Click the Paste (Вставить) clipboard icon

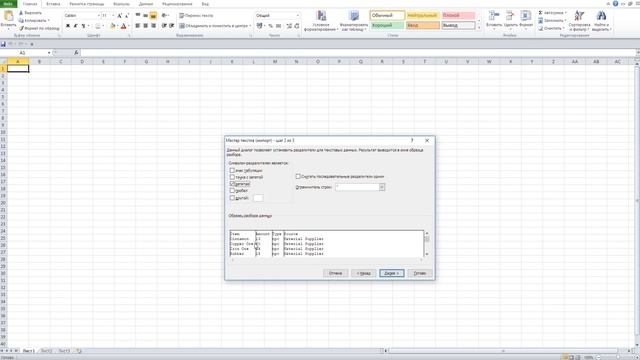[x=8, y=16]
